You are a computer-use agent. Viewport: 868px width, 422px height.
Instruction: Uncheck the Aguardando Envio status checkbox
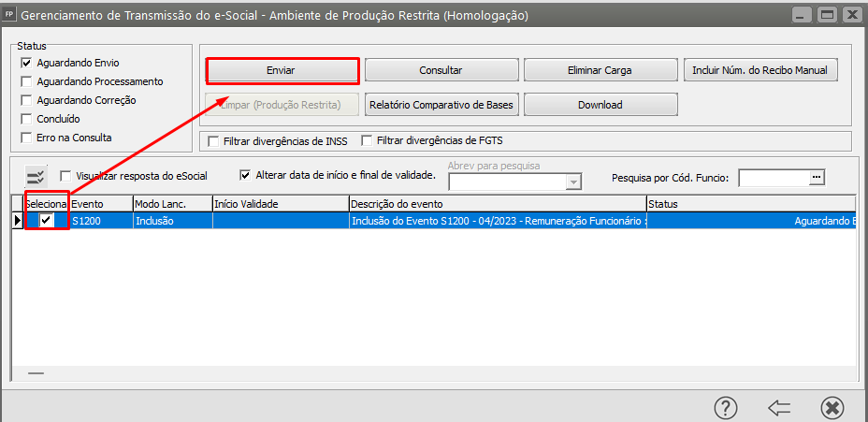pos(27,63)
